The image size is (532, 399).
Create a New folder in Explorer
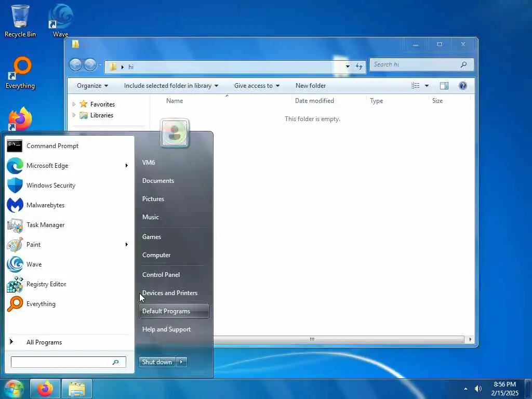click(x=311, y=86)
